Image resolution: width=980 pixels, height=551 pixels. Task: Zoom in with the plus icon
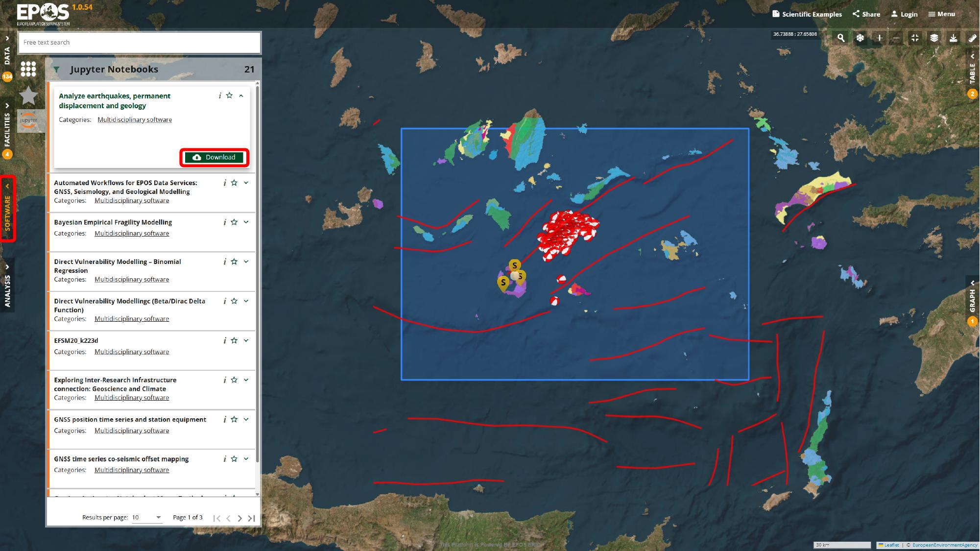[x=879, y=38]
